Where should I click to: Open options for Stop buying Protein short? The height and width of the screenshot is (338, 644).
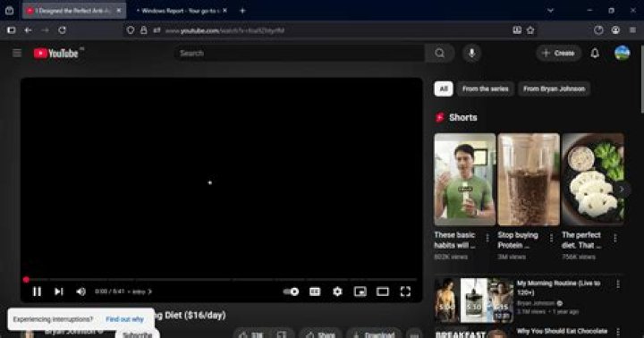coord(551,238)
